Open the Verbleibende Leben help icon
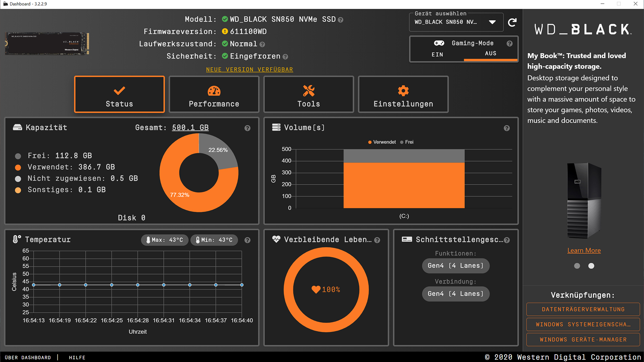Viewport: 644px width, 362px height. point(377,240)
